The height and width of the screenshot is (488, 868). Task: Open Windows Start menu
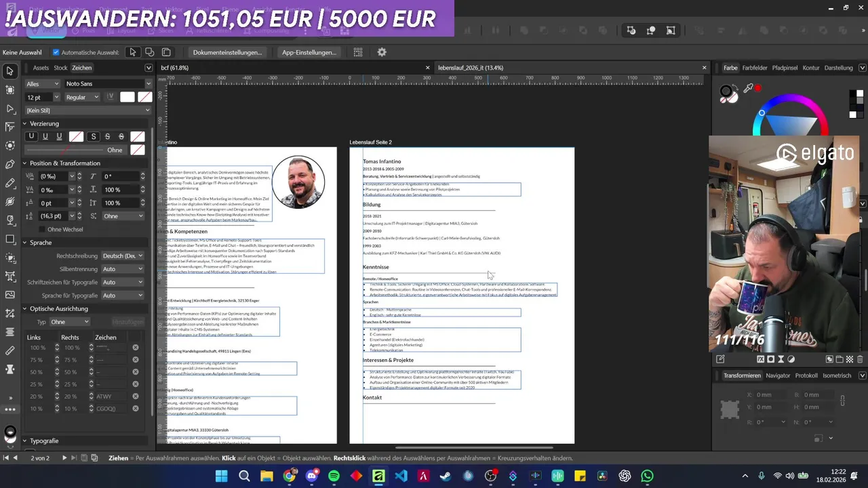(222, 476)
